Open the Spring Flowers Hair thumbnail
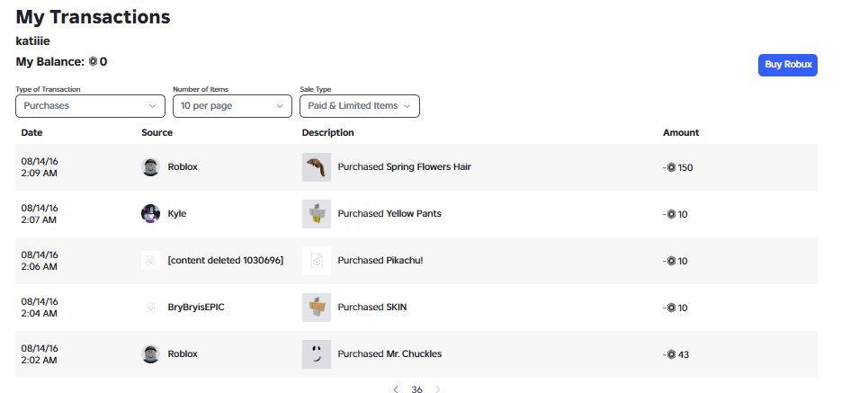868x393 pixels. [x=317, y=167]
